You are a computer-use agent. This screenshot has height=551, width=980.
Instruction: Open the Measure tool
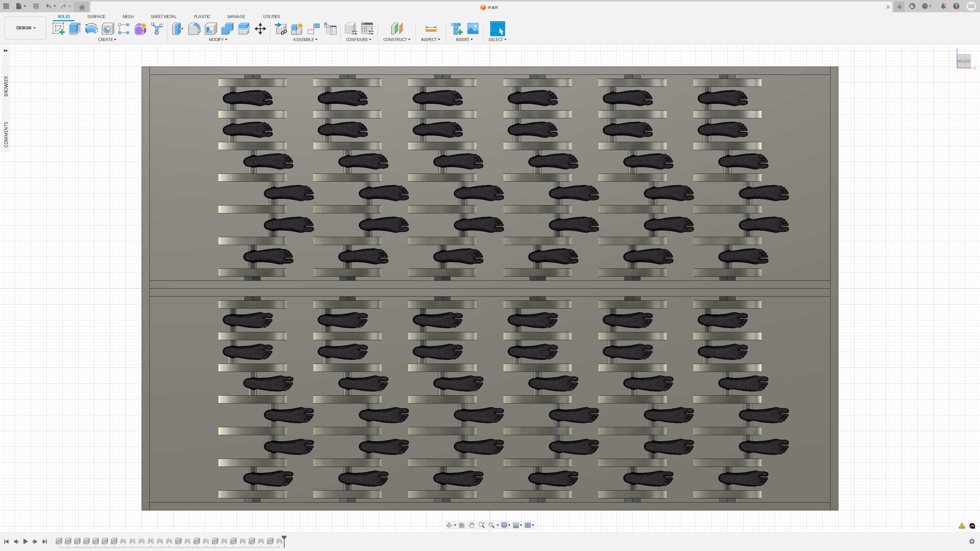(431, 29)
